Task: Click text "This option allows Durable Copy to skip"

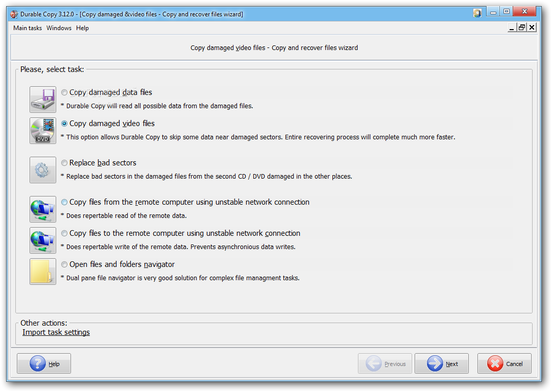Action: [x=129, y=137]
